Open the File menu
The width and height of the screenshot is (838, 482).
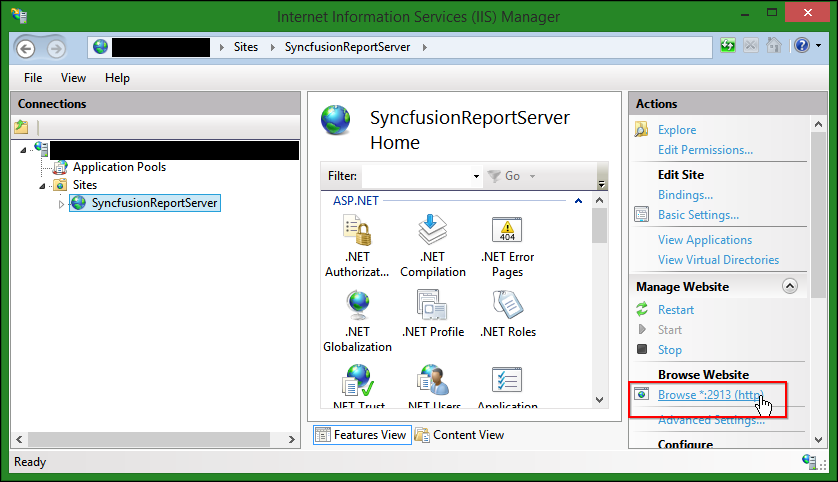pos(33,78)
